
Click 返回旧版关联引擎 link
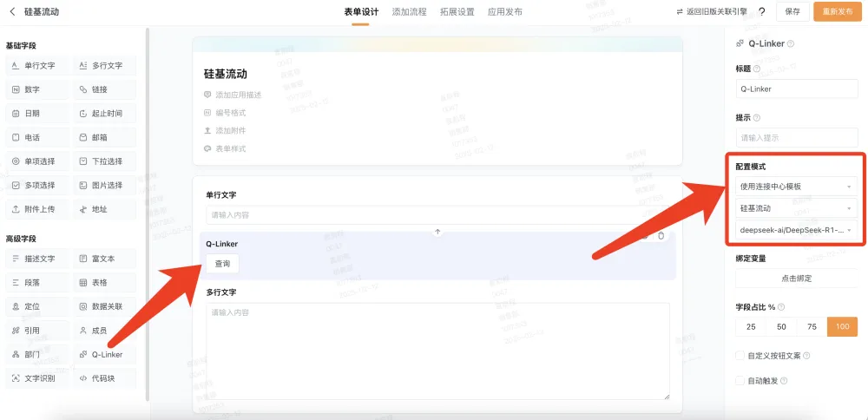(x=712, y=11)
